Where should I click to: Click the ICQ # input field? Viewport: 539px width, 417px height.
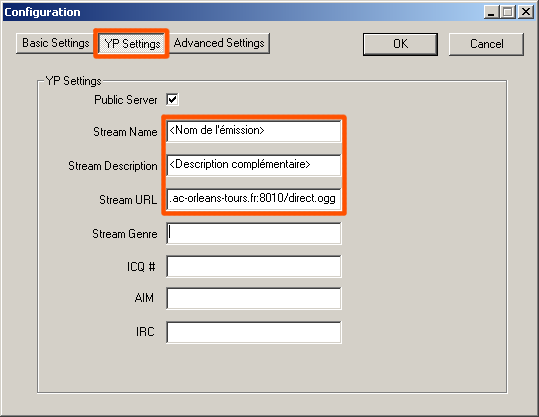254,266
